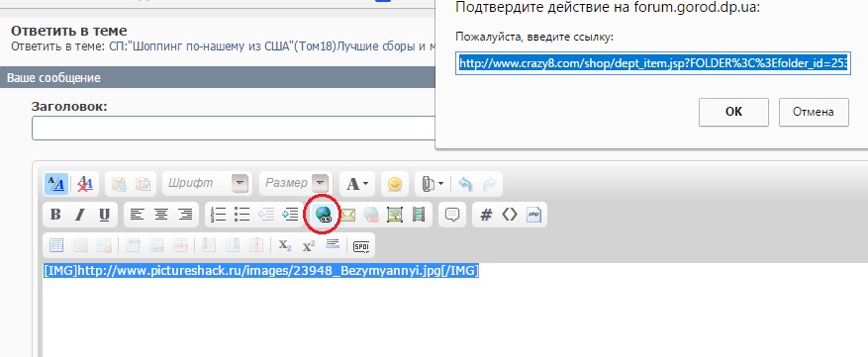Click the Increase Indent icon
868x357 pixels.
coord(290,215)
